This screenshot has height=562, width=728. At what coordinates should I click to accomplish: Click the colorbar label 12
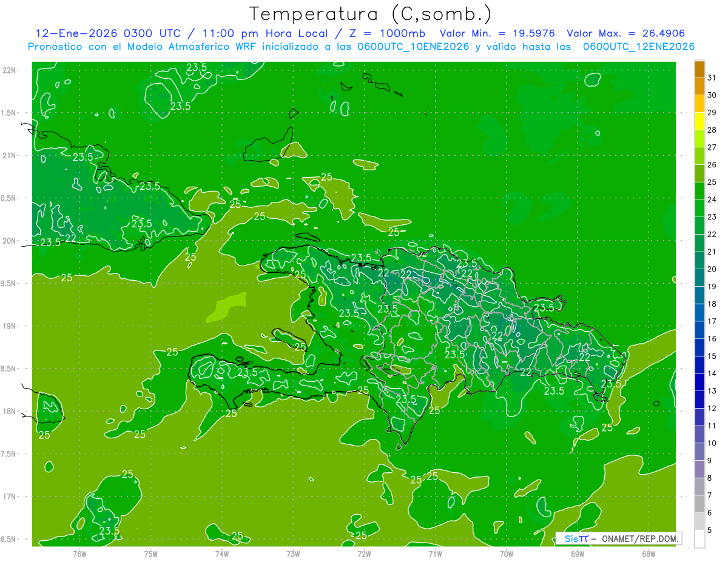(712, 408)
